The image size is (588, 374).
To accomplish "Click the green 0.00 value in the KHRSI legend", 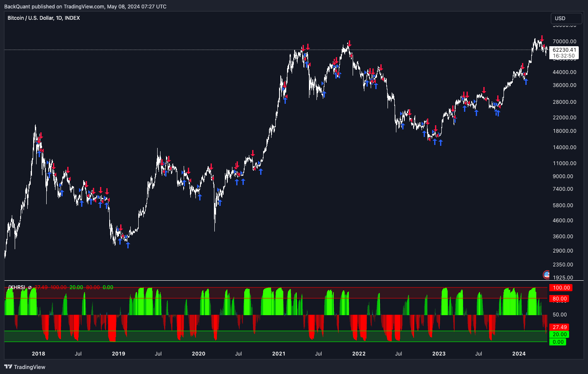I will pos(108,287).
